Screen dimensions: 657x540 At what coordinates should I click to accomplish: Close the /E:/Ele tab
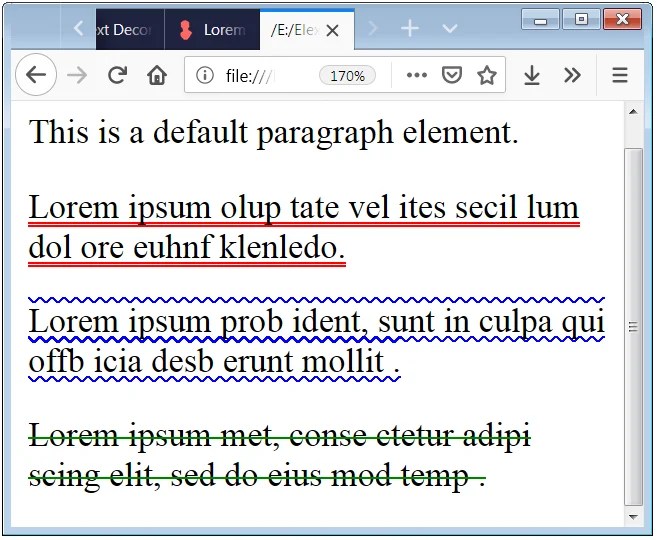point(332,30)
